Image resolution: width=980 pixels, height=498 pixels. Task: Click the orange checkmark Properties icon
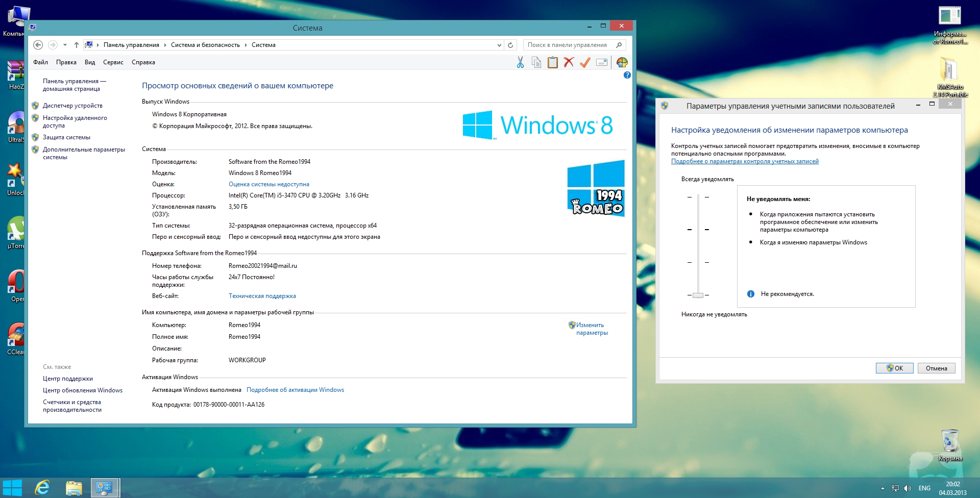pyautogui.click(x=585, y=62)
